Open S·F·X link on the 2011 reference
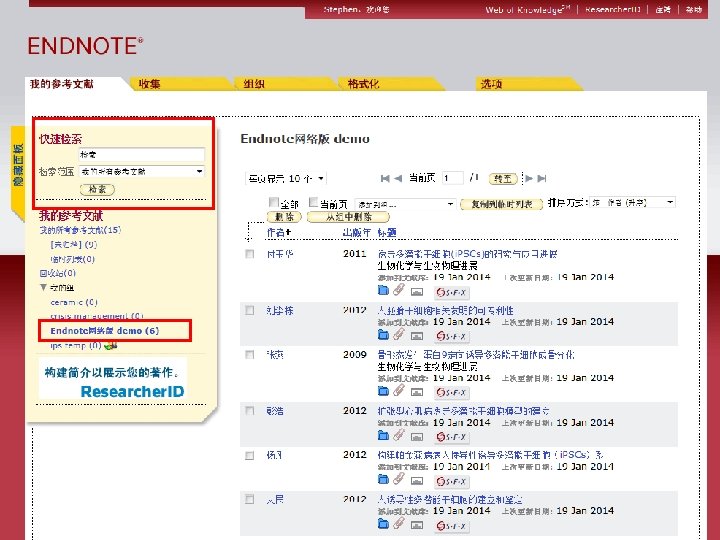Screen dimensions: 720x540 click(x=452, y=292)
